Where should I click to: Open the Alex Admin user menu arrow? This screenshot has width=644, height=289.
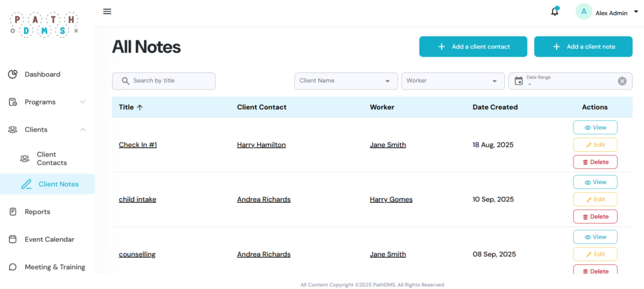pyautogui.click(x=635, y=12)
